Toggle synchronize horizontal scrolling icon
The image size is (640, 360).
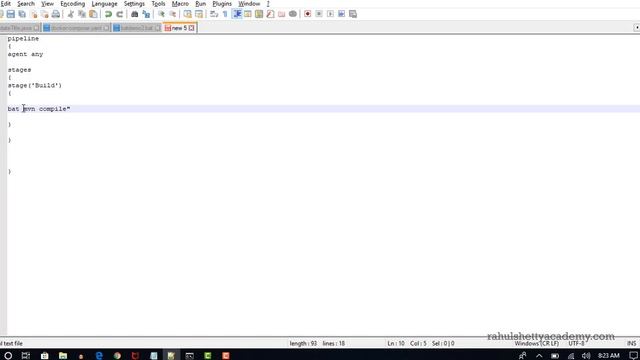tap(199, 14)
